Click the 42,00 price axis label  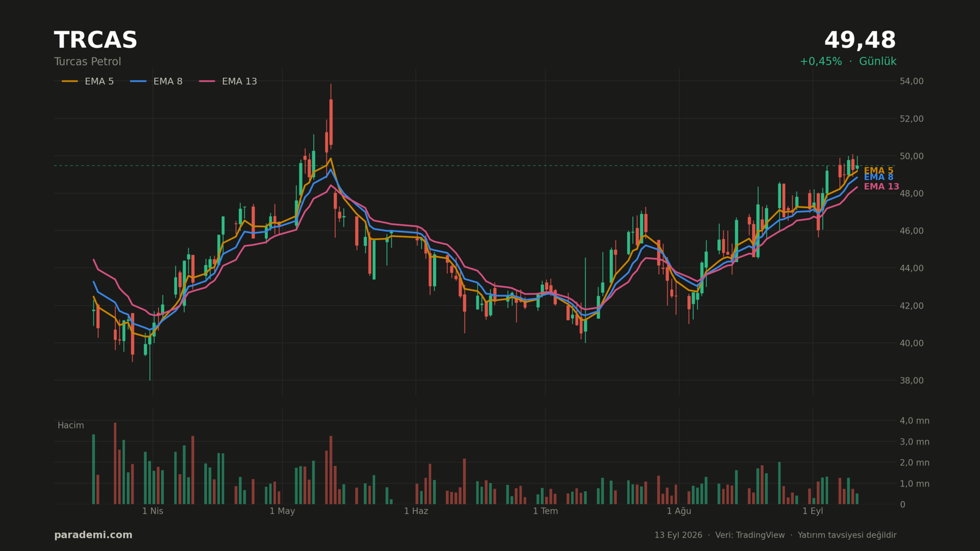(x=911, y=305)
